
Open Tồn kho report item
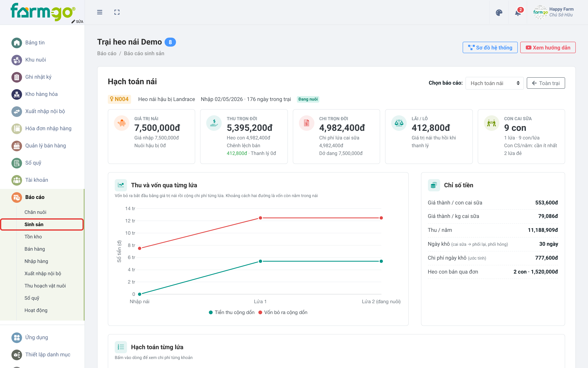(x=33, y=237)
